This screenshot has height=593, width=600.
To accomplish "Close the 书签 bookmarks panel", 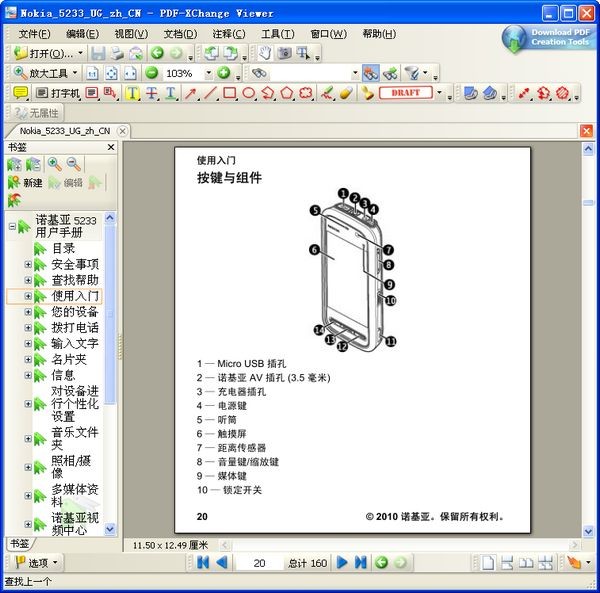I will click(111, 147).
